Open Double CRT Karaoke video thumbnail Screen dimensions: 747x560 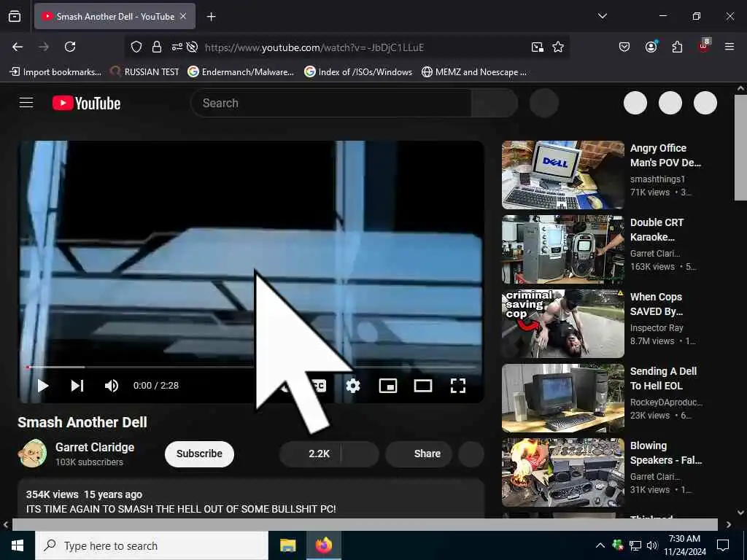562,249
